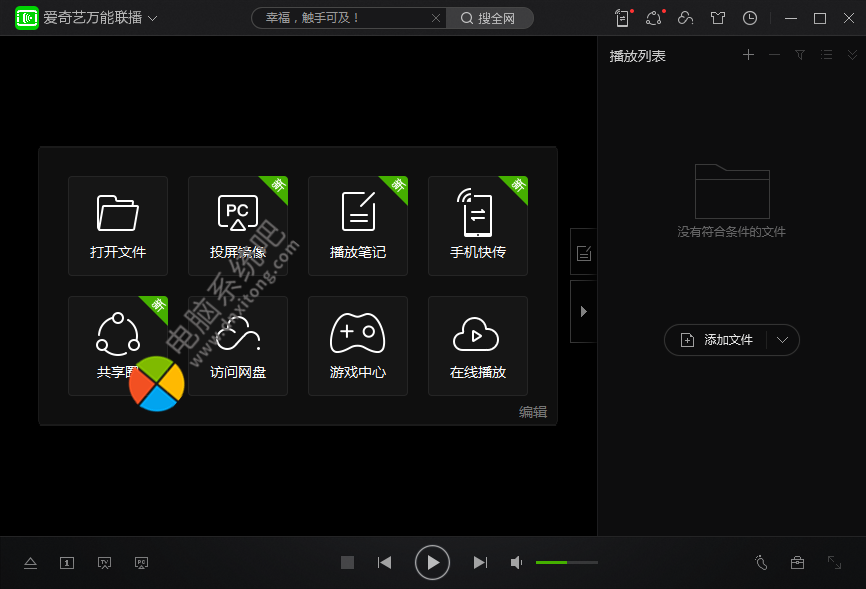This screenshot has width=866, height=589.
Task: Click the 在线播放 online play tile
Action: coord(478,346)
